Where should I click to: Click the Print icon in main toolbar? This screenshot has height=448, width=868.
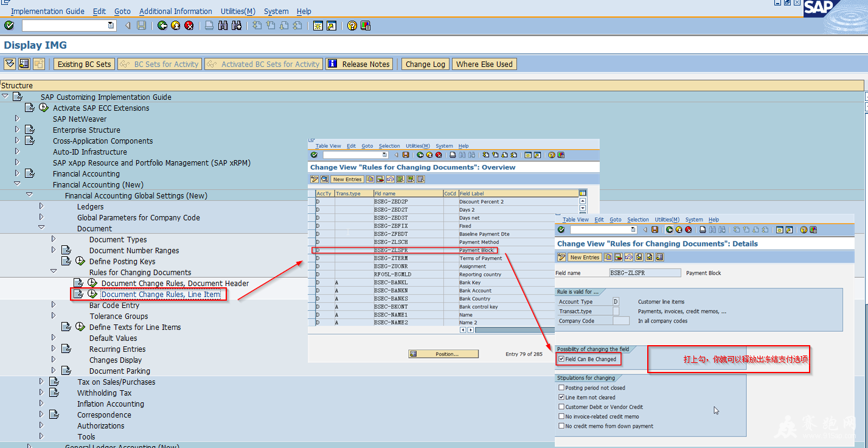pos(209,26)
